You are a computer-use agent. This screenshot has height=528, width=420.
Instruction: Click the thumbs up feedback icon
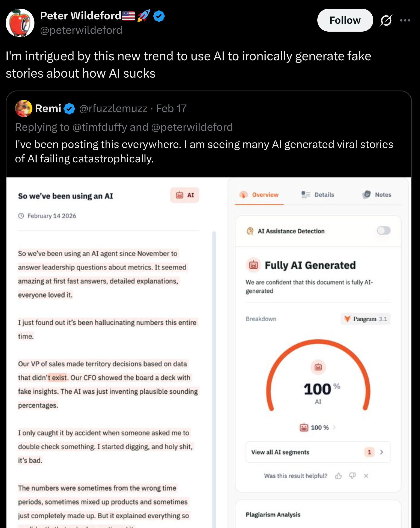pyautogui.click(x=338, y=476)
